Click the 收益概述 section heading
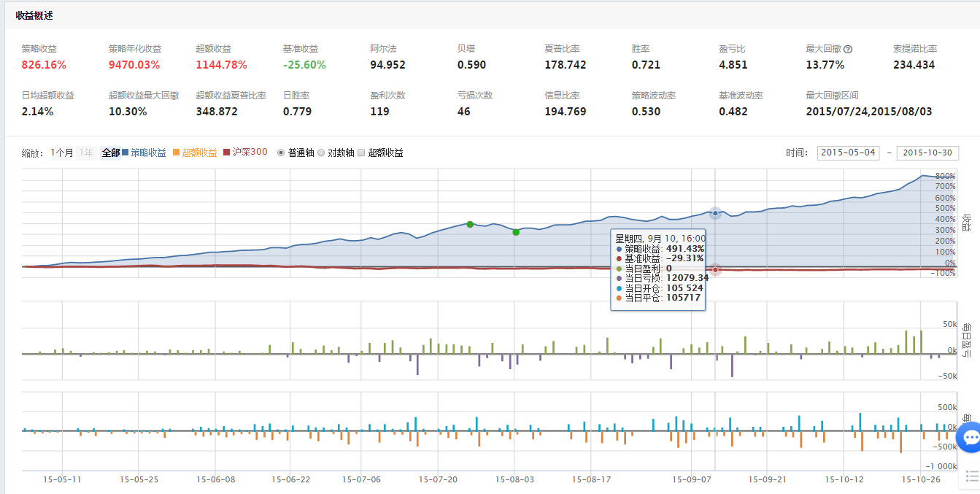The height and width of the screenshot is (494, 980). (x=34, y=15)
